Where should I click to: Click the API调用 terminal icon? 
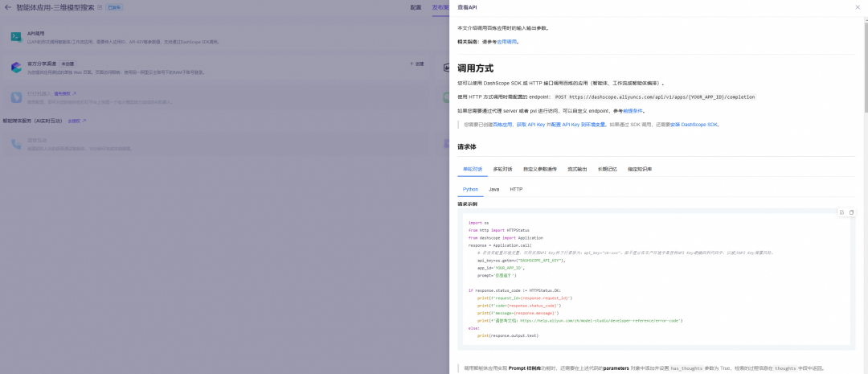point(16,37)
